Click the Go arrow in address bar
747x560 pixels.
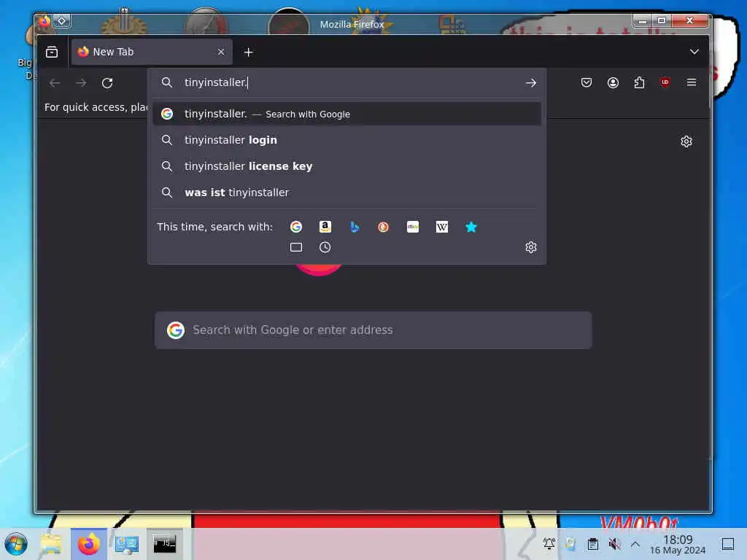pyautogui.click(x=531, y=83)
